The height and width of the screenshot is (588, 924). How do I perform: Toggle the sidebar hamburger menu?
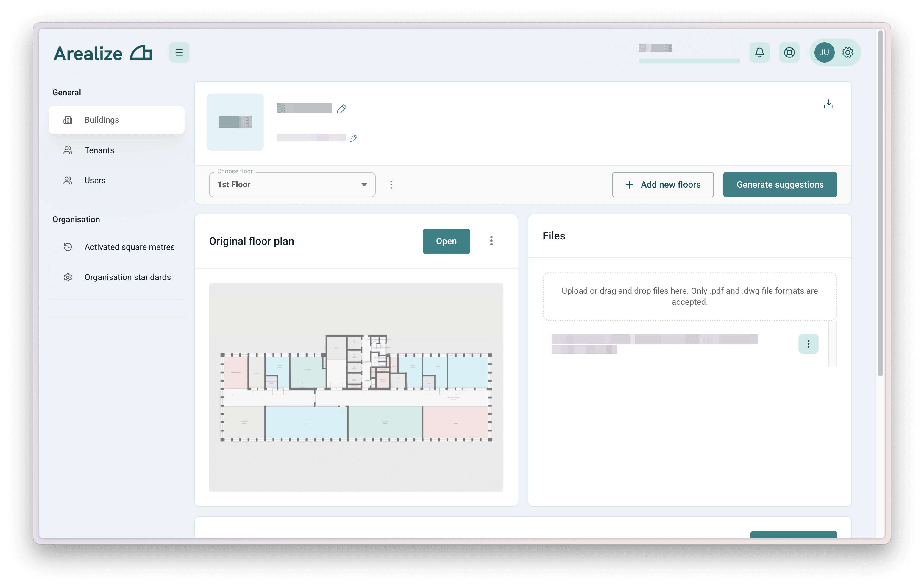(179, 53)
